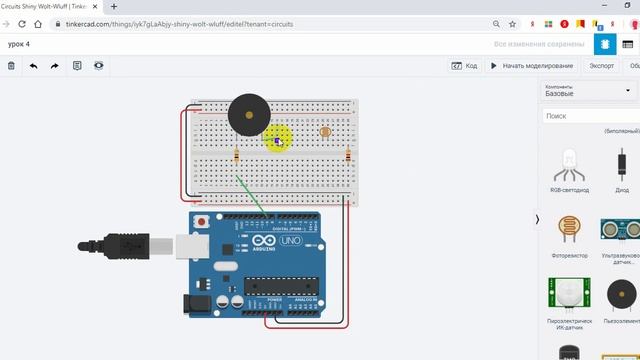Open the notes tool icon
This screenshot has width=640, height=360.
click(77, 66)
